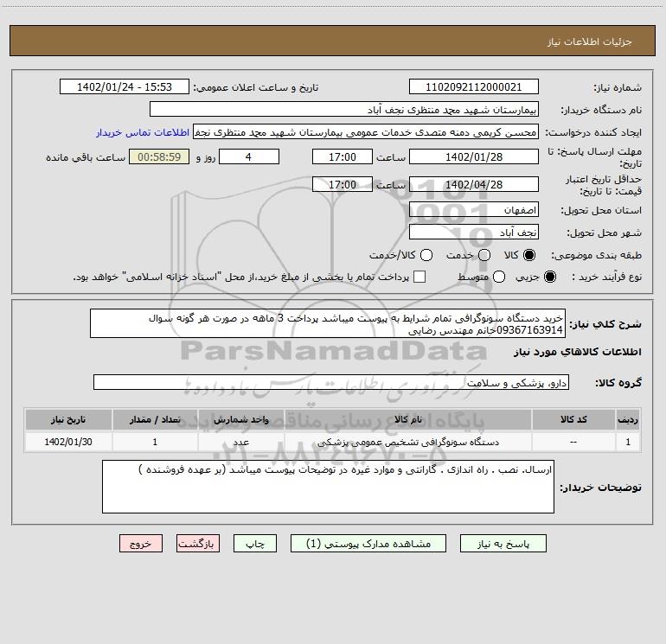Click the price validity time 17:00 field
Screen dimensions: 666x644
tap(343, 184)
